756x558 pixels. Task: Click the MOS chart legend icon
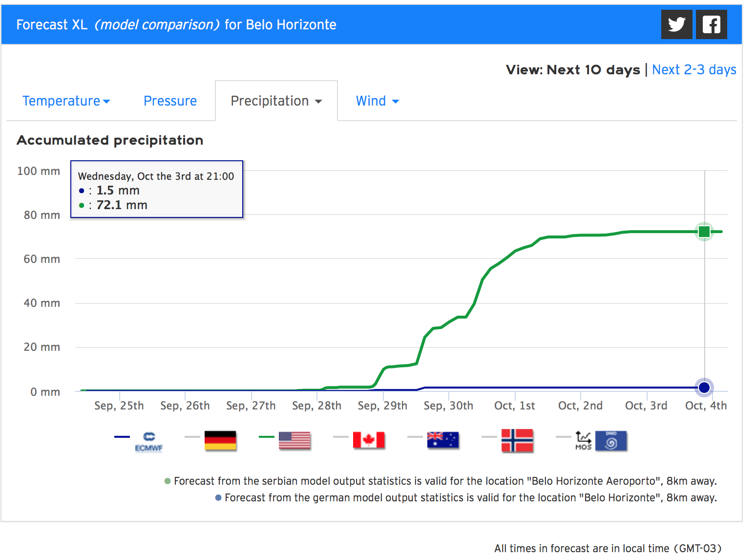(x=583, y=440)
